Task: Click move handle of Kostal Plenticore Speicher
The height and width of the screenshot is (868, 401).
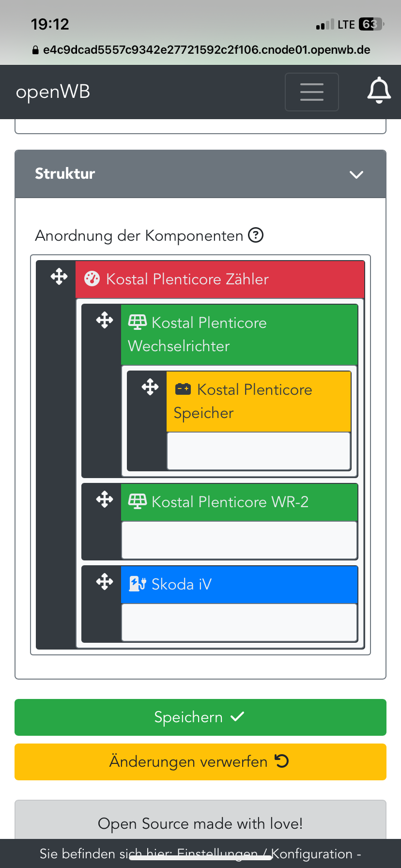Action: (150, 387)
